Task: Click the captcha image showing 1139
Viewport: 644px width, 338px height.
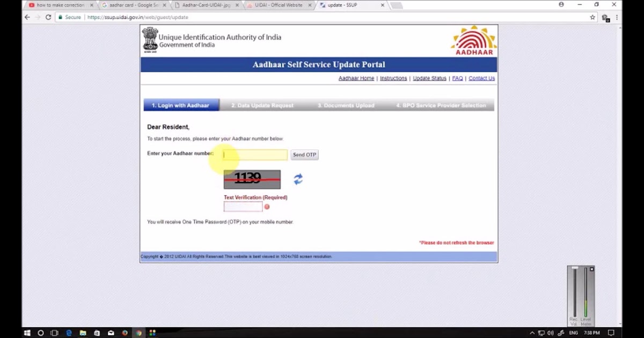Action: [x=252, y=179]
